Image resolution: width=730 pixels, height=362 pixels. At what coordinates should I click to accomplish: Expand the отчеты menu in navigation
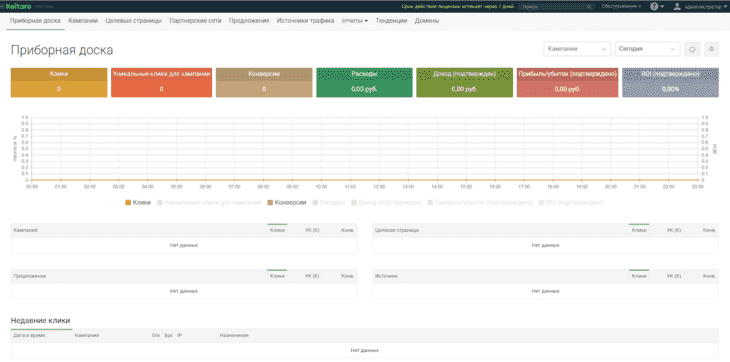point(354,21)
